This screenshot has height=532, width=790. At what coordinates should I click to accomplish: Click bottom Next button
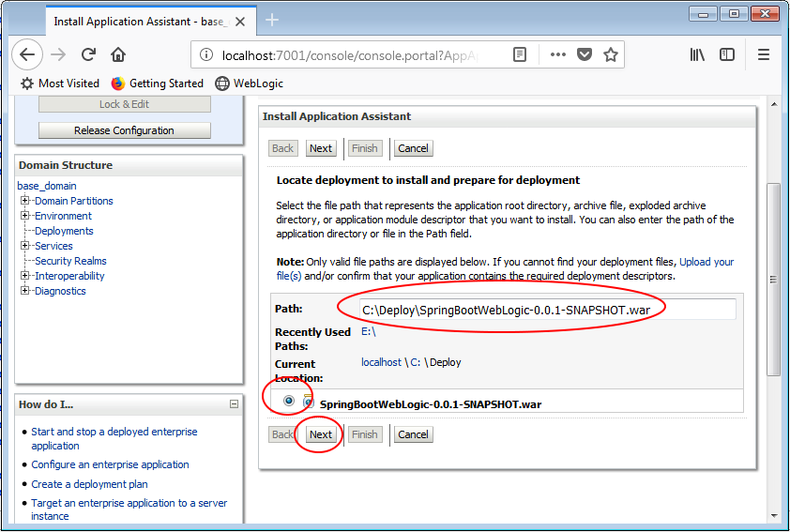pyautogui.click(x=321, y=434)
